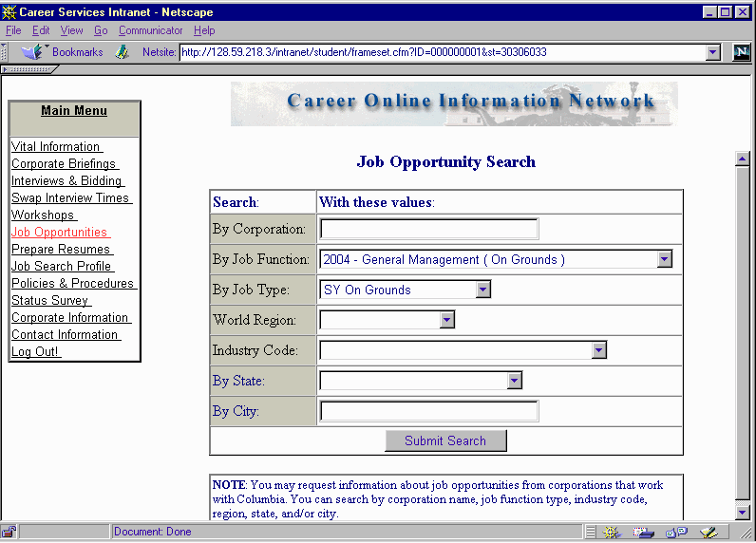Expand the By State dropdown
The width and height of the screenshot is (756, 543).
[x=514, y=381]
